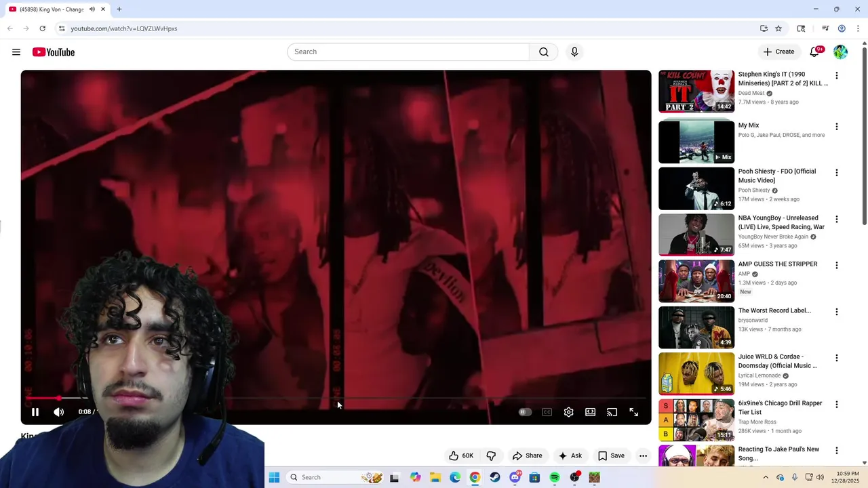The image size is (868, 488).
Task: Go to the YouTube home logo
Action: click(53, 52)
